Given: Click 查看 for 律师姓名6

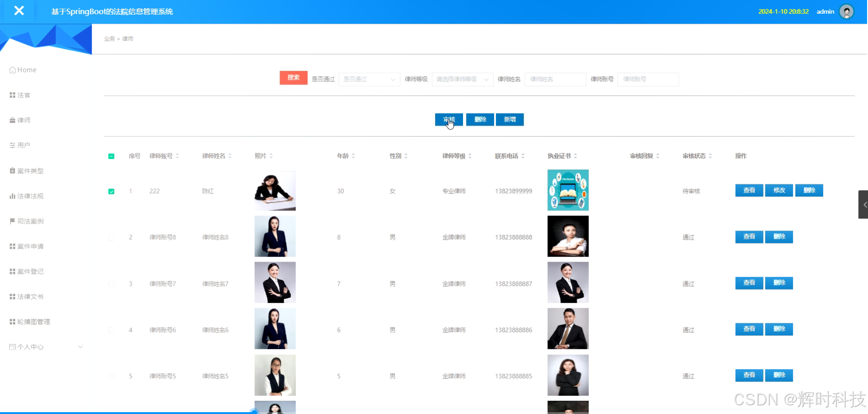Looking at the screenshot, I should click(x=749, y=329).
